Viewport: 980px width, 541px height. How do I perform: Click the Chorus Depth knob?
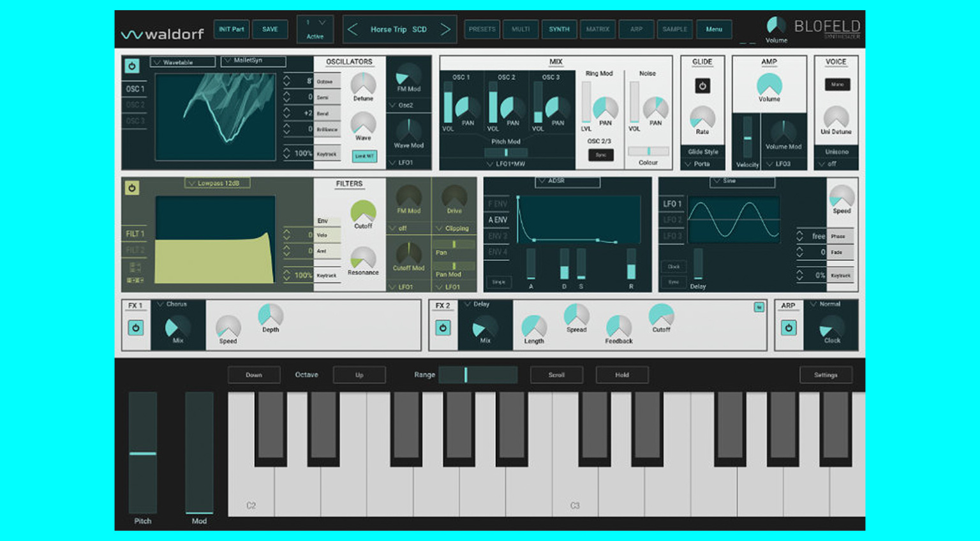coord(271,315)
